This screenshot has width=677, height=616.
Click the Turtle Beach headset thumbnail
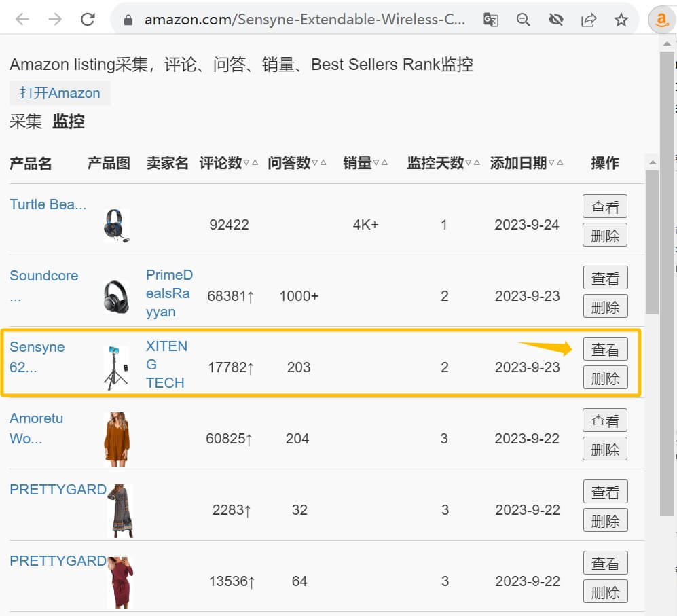[x=117, y=226]
